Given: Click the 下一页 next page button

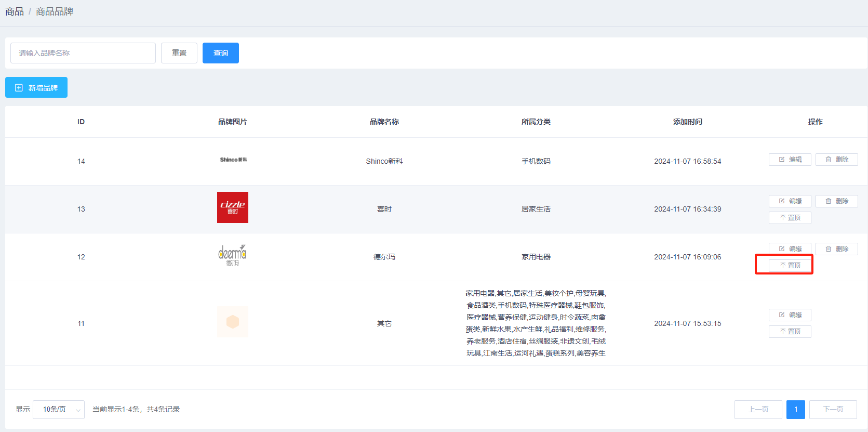Looking at the screenshot, I should coord(833,410).
